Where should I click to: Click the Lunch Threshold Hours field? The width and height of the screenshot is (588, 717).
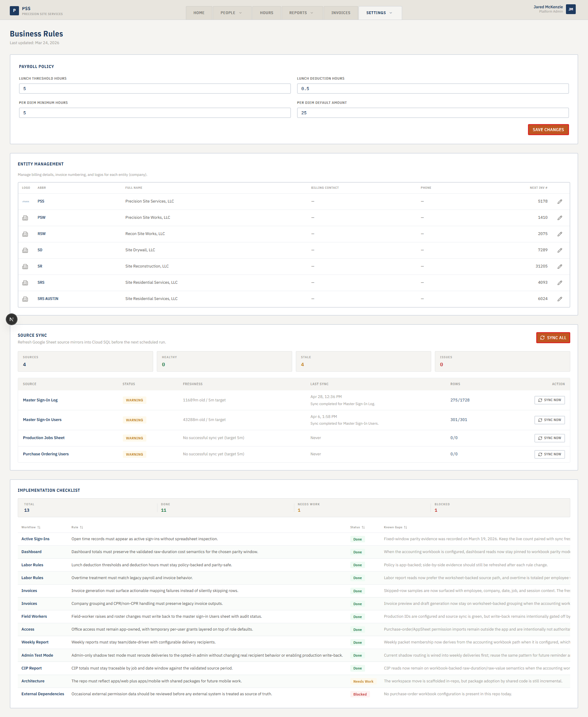(155, 89)
